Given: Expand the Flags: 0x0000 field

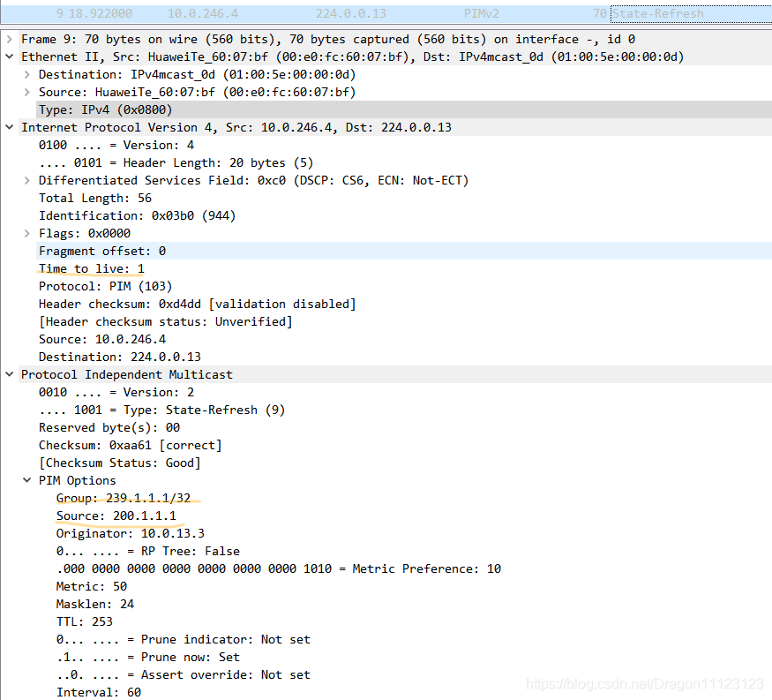Looking at the screenshot, I should 27,233.
